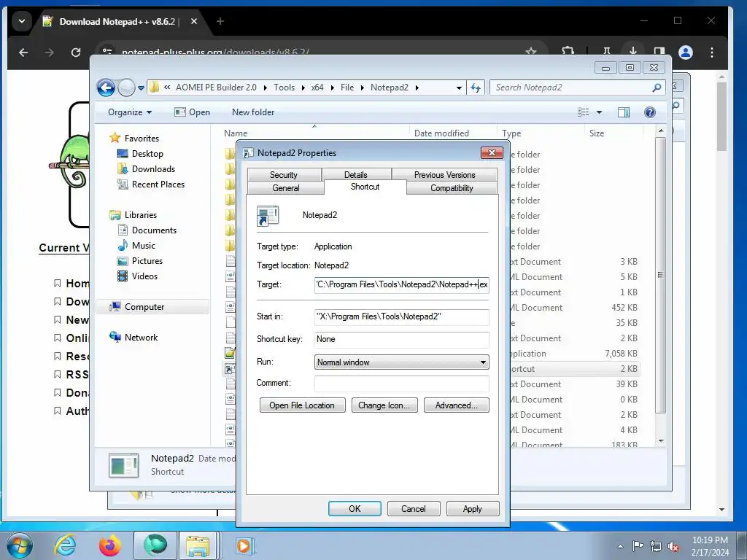The image size is (747, 560).
Task: Select the Compatibility tab
Action: point(452,188)
